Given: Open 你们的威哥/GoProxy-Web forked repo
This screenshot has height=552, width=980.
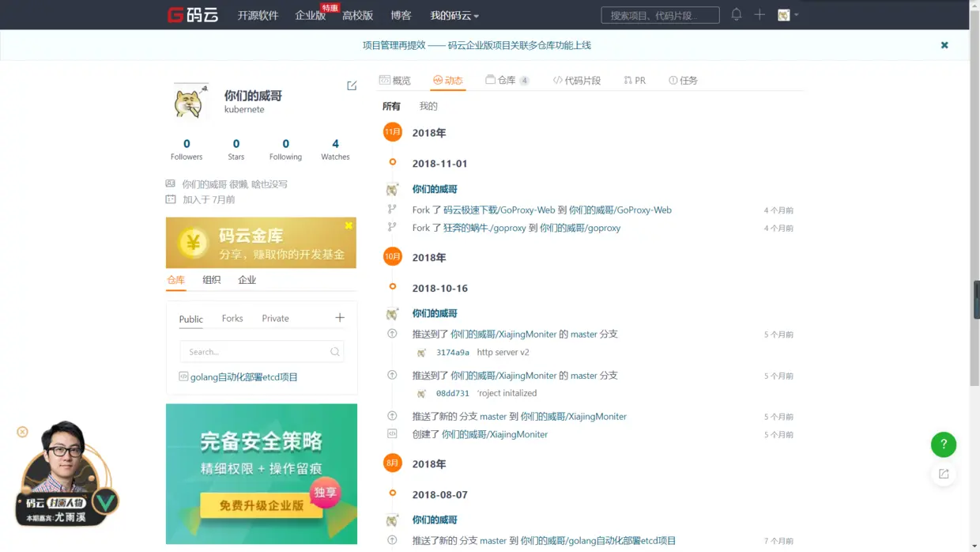Looking at the screenshot, I should point(620,210).
